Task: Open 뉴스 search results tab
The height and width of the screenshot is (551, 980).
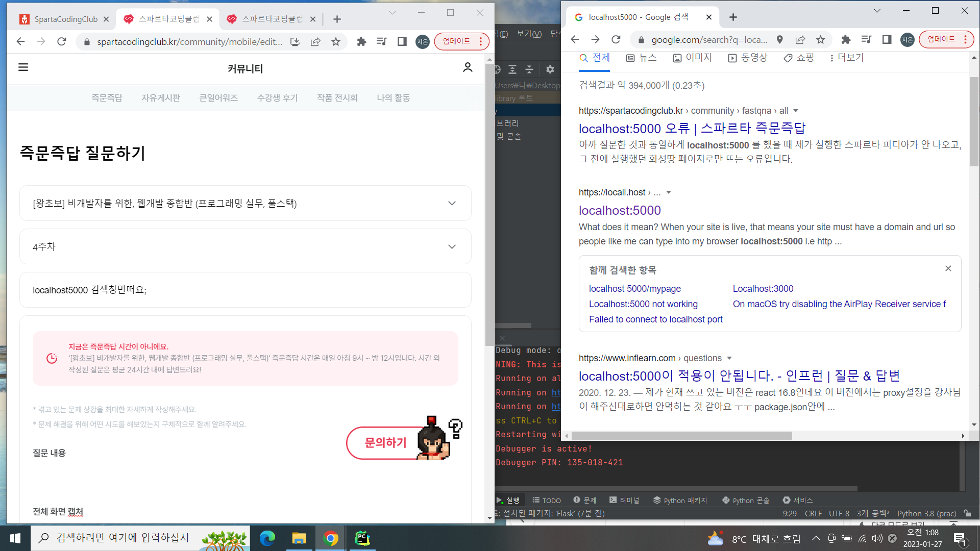Action: coord(641,58)
